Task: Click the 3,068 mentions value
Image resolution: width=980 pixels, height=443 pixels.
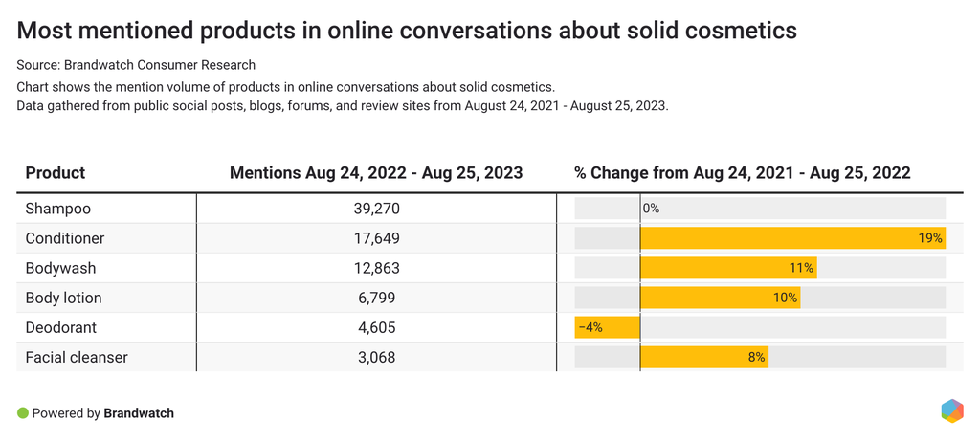Action: (x=376, y=358)
